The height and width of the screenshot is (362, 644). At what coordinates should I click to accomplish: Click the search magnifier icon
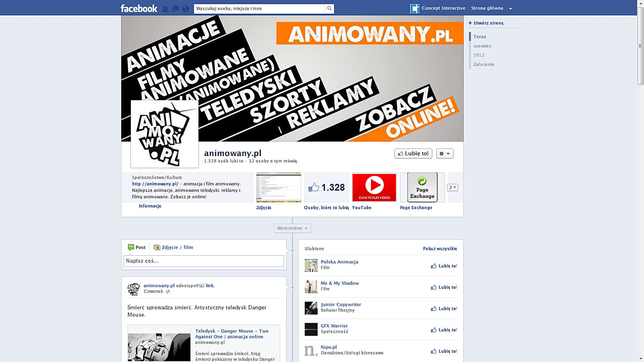[328, 8]
